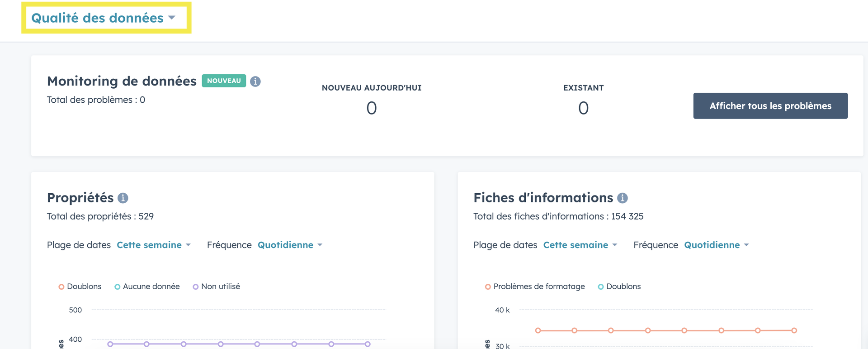Click the 500 label on the Propriétés axis
This screenshot has width=868, height=349.
[75, 310]
